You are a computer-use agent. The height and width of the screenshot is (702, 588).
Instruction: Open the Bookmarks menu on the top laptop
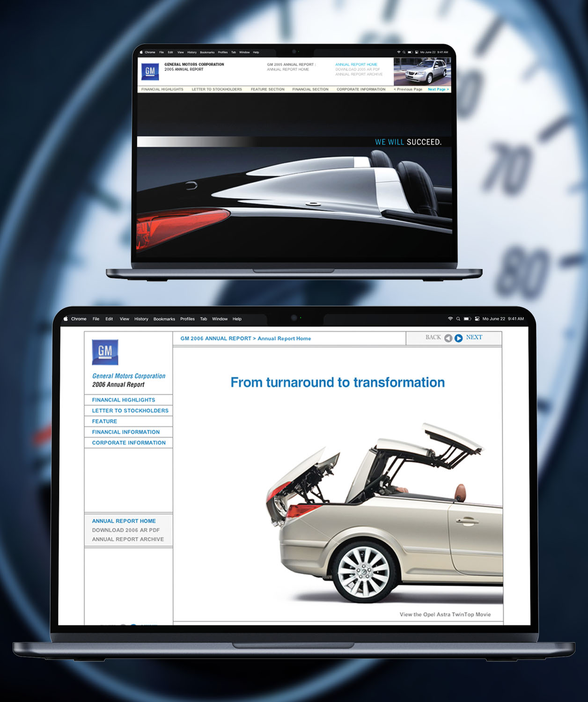point(207,52)
